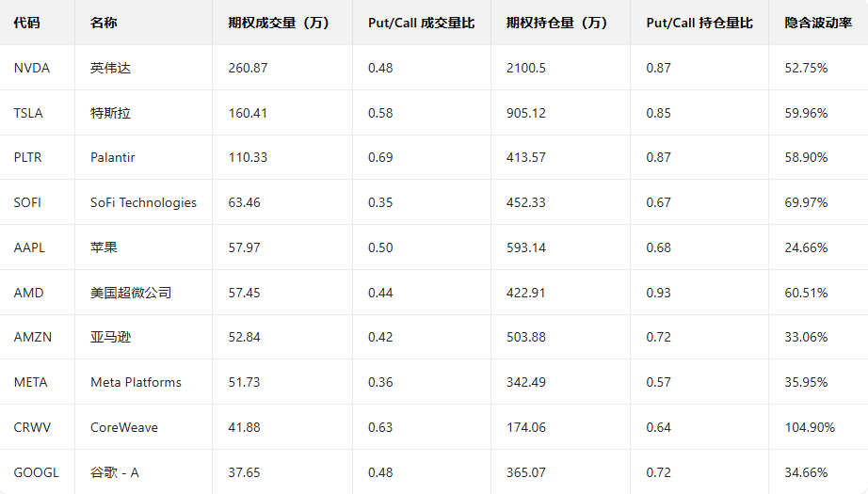This screenshot has width=868, height=494.
Task: Select the 美国超微公司 name cell
Action: click(131, 293)
